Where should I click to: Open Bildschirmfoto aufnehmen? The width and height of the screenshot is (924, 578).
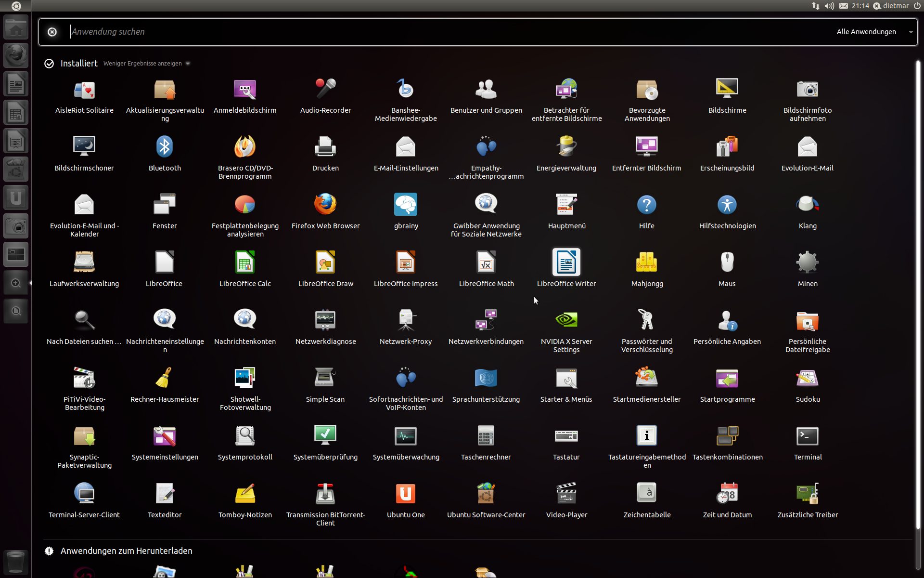(808, 100)
